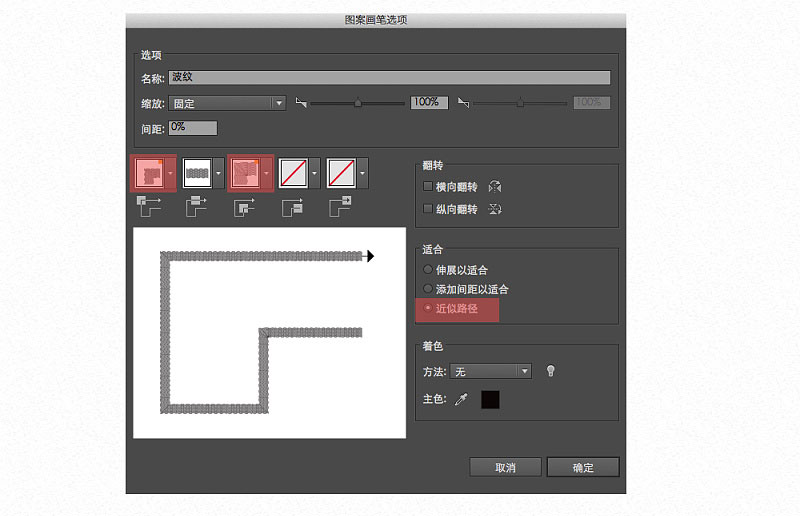Enable 纵向翻转 checkbox
This screenshot has height=516, width=800.
[428, 209]
